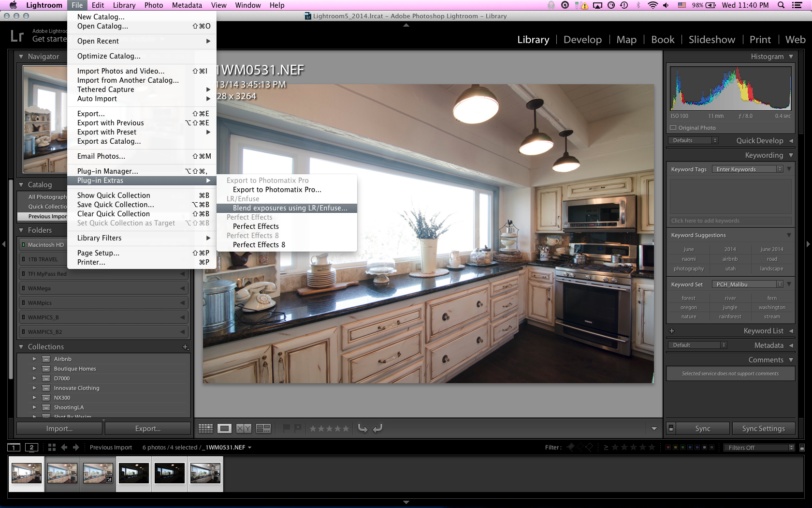Filter by flagged photos flag icon

click(571, 447)
